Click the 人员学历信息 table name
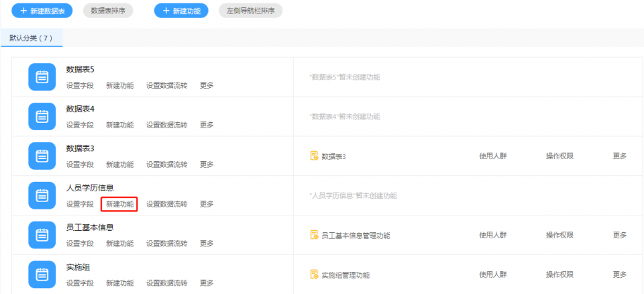This screenshot has width=644, height=294. [90, 187]
